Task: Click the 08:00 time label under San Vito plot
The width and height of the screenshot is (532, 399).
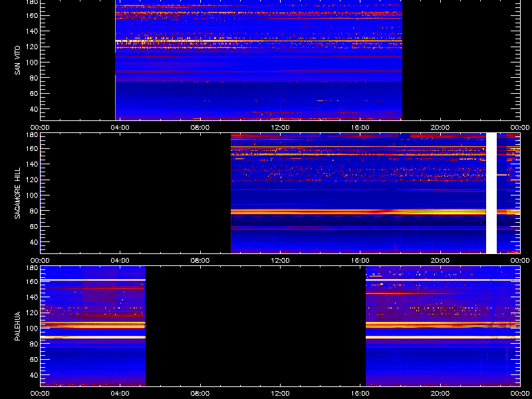Action: (x=200, y=128)
